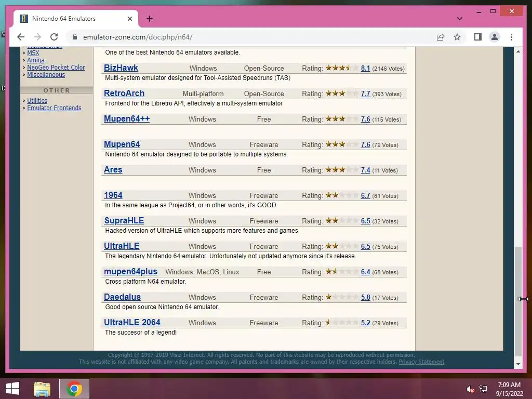Open the BizHawk emulator page
The height and width of the screenshot is (399, 532).
point(121,68)
